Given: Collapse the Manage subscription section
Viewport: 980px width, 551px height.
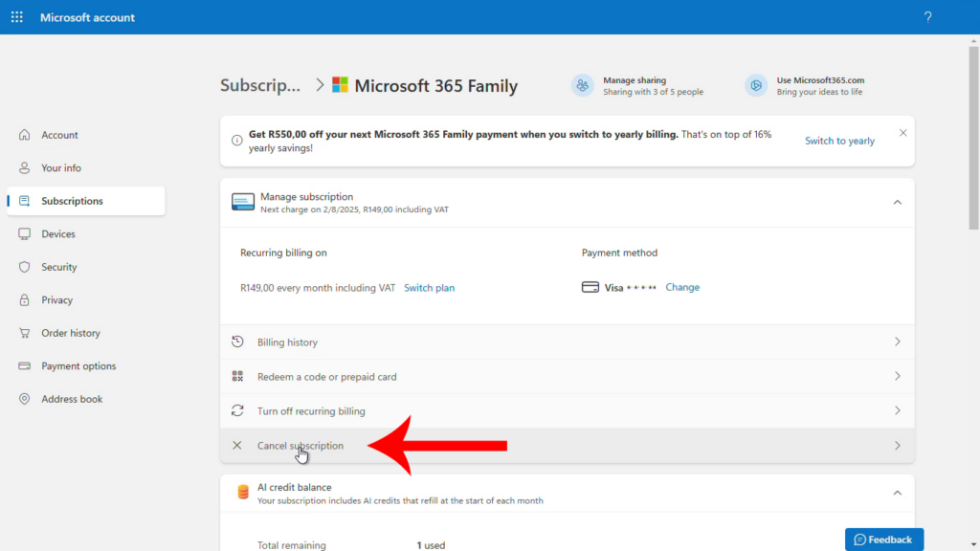Looking at the screenshot, I should click(x=897, y=202).
